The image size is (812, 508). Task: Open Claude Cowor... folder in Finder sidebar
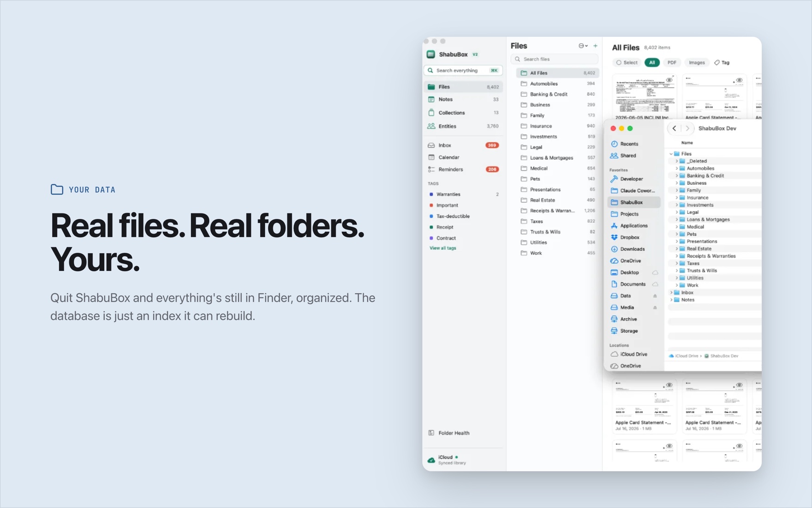[634, 191]
